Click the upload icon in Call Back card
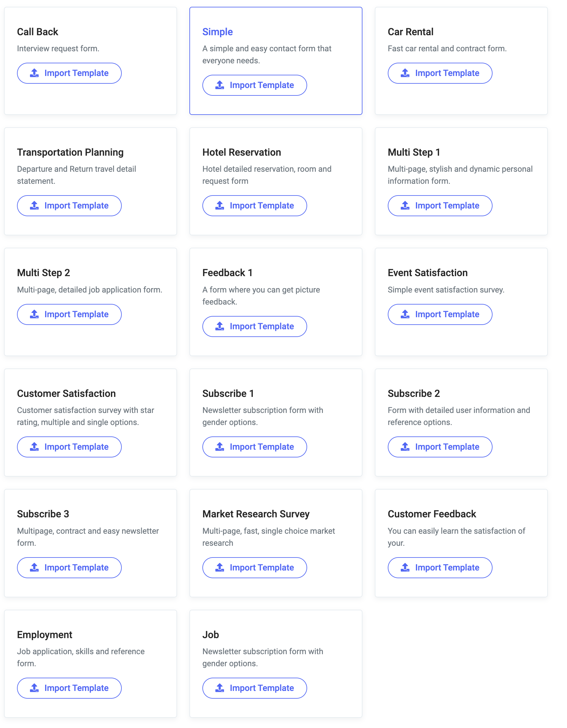 coord(34,73)
